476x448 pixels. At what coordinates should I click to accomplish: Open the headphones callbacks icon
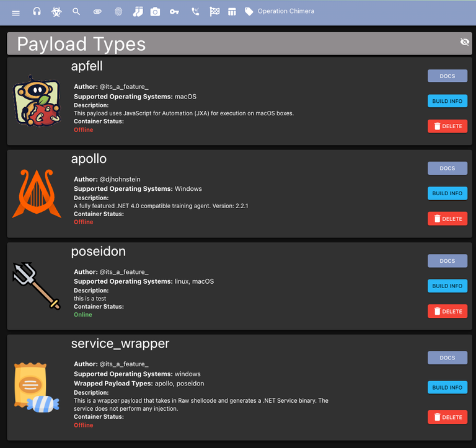tap(37, 12)
